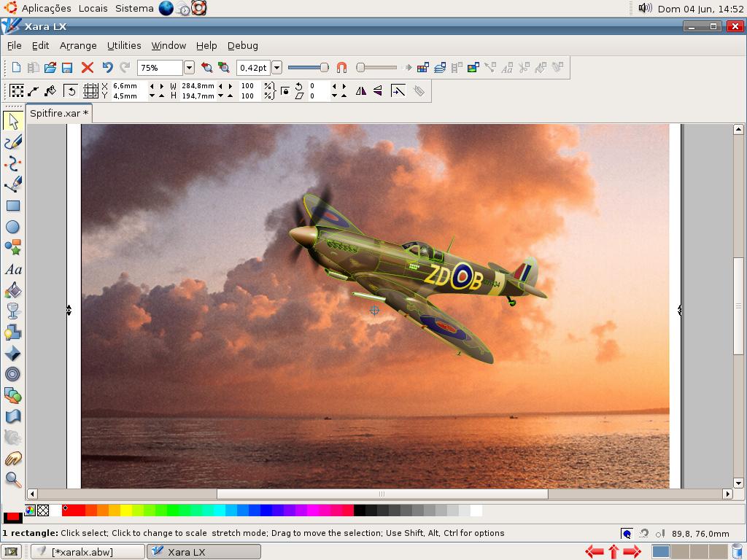Toggle show fill handles button

point(50,90)
